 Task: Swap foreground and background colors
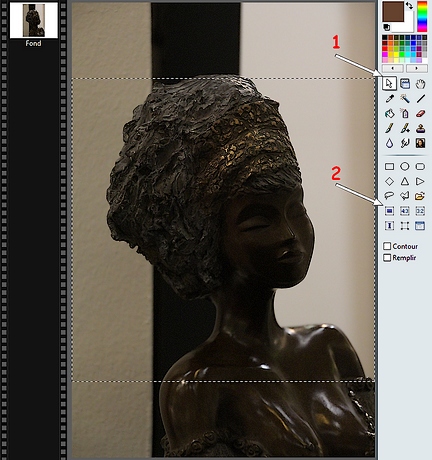click(409, 6)
